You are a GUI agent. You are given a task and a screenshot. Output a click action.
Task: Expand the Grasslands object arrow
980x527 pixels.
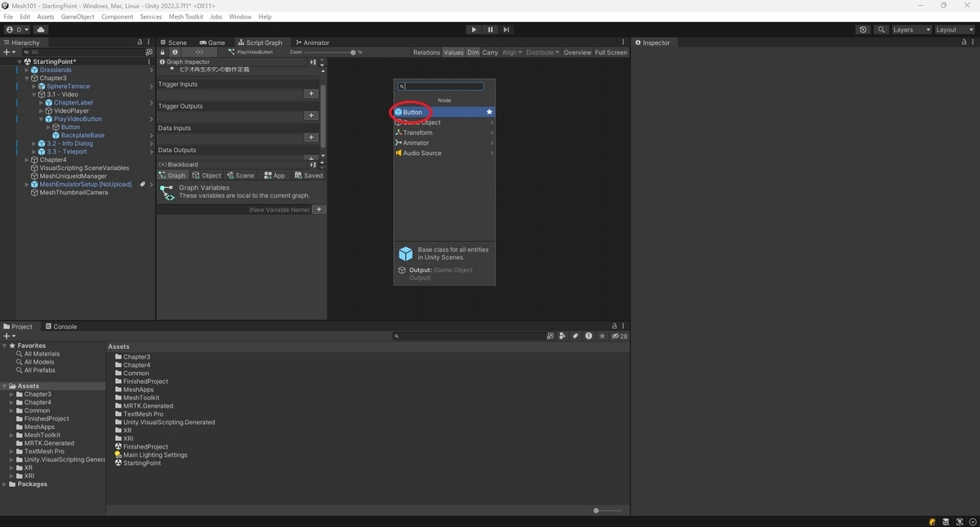pyautogui.click(x=27, y=69)
